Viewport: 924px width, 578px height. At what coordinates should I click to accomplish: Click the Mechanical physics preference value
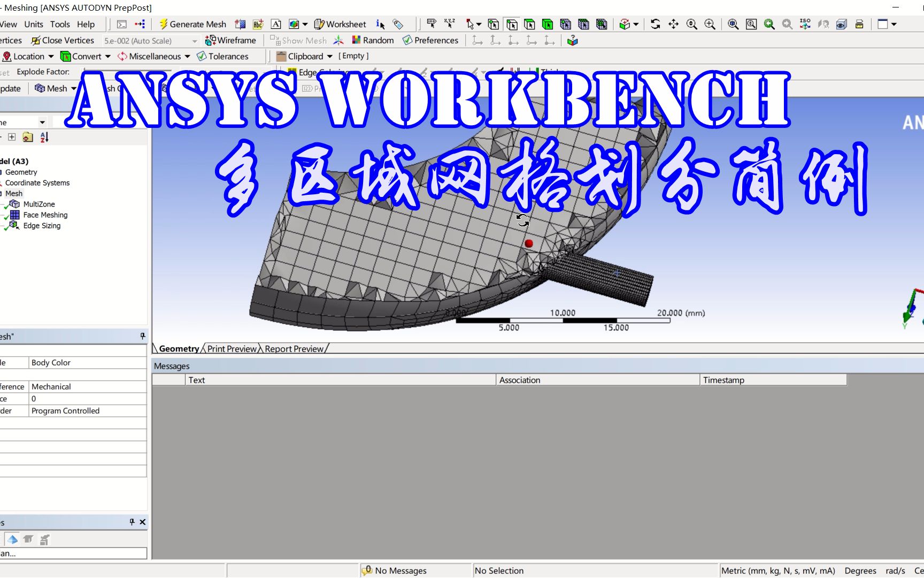[88, 386]
